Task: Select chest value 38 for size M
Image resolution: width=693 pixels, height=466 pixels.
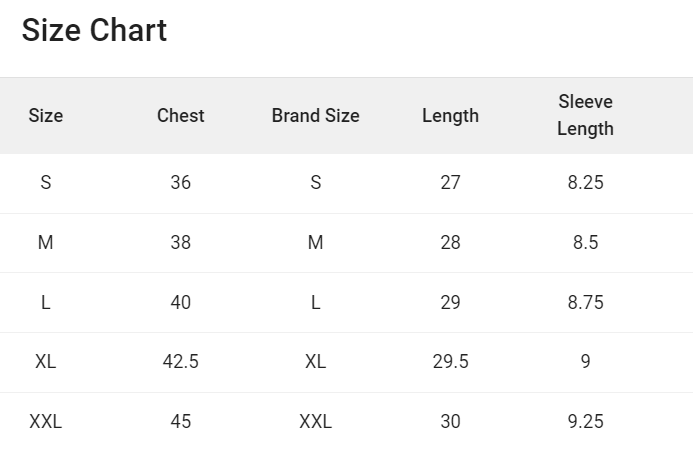Action: (180, 243)
